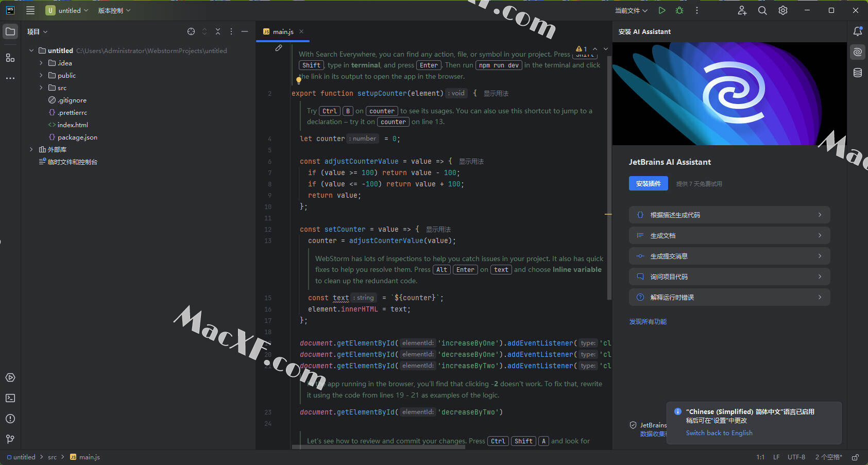
Task: Open the main hamburger menu
Action: pos(30,10)
